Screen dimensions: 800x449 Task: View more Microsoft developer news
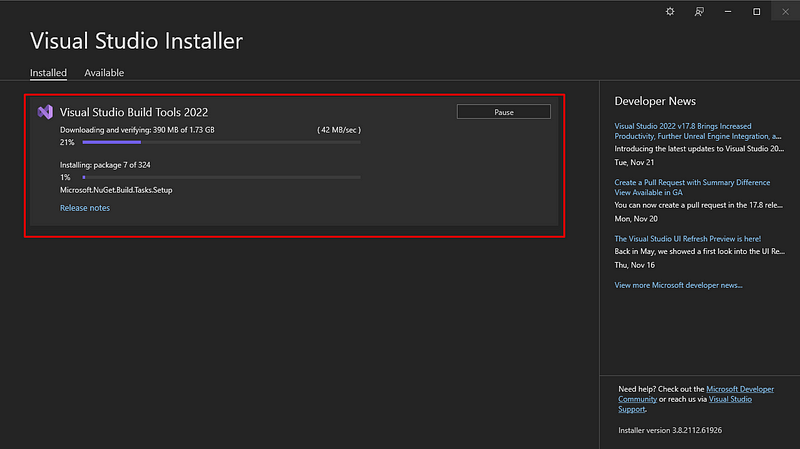678,285
